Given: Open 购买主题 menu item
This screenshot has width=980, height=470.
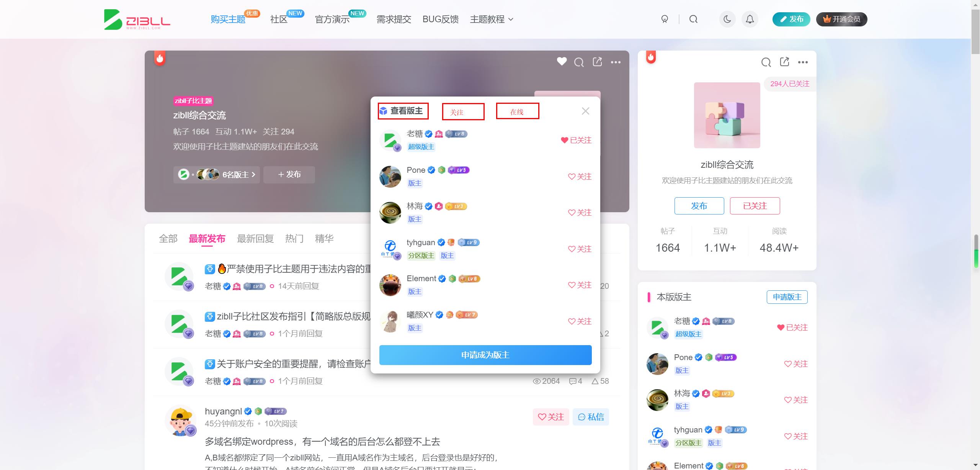Looking at the screenshot, I should [228, 19].
